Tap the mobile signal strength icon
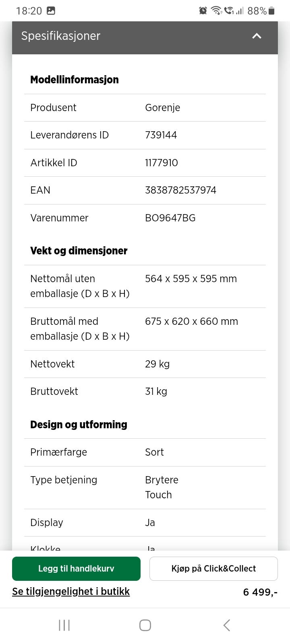The image size is (290, 644). tap(240, 10)
